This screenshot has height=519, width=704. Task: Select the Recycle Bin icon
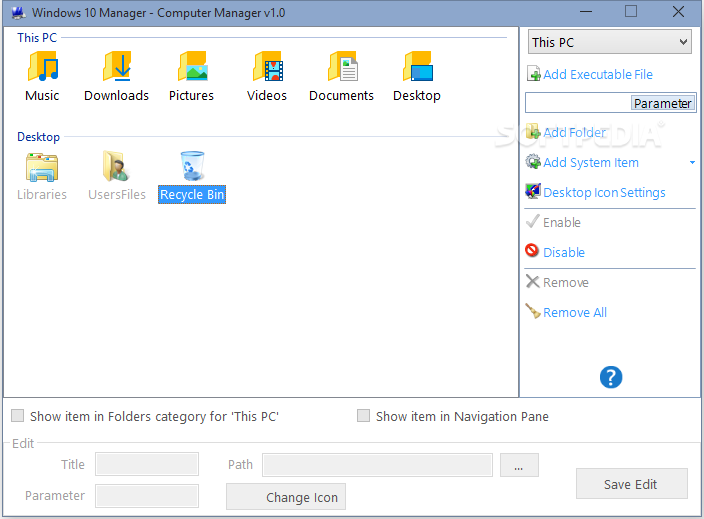192,166
